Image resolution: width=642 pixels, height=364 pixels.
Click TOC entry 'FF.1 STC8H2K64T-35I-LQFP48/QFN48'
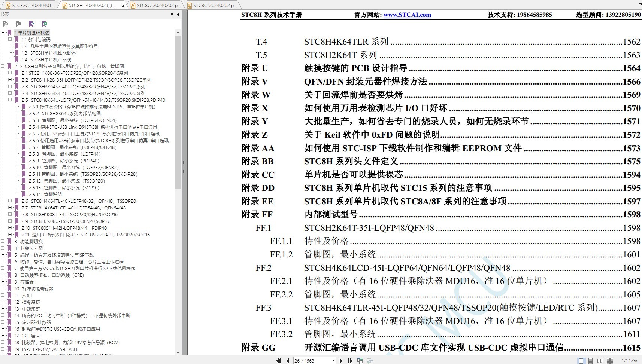pyautogui.click(x=448, y=228)
